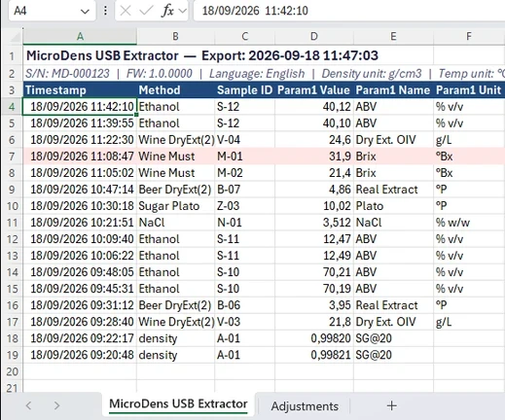
Task: Click the Sugar Plato method cell
Action: click(x=175, y=206)
